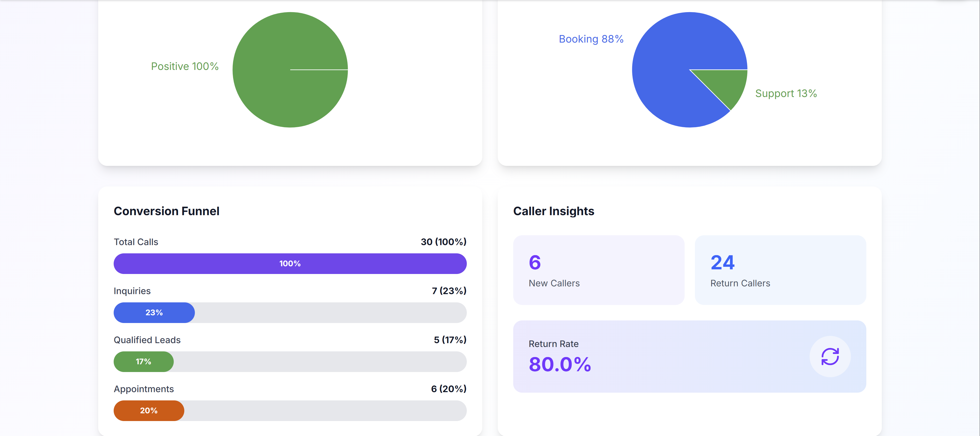
Task: Click the Support 13% chart label
Action: pos(786,93)
